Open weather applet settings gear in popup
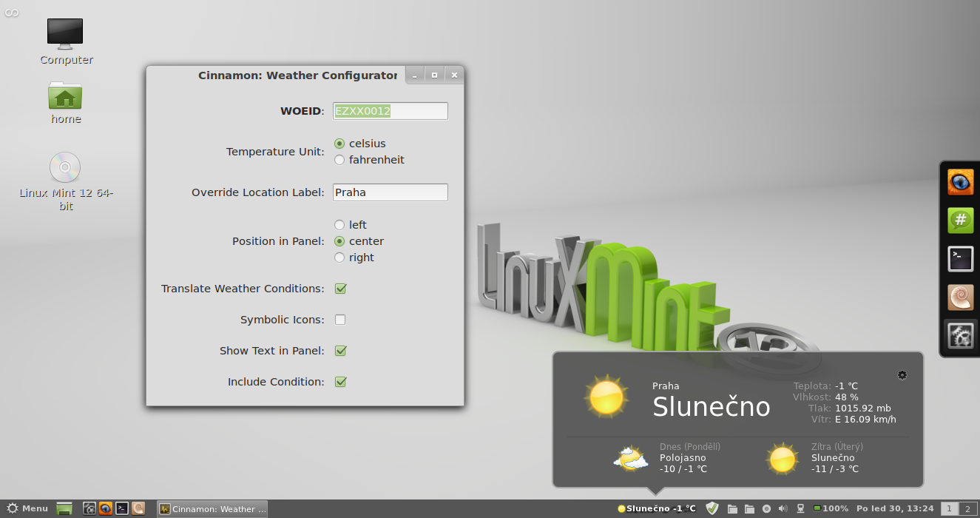This screenshot has width=980, height=518. (902, 375)
